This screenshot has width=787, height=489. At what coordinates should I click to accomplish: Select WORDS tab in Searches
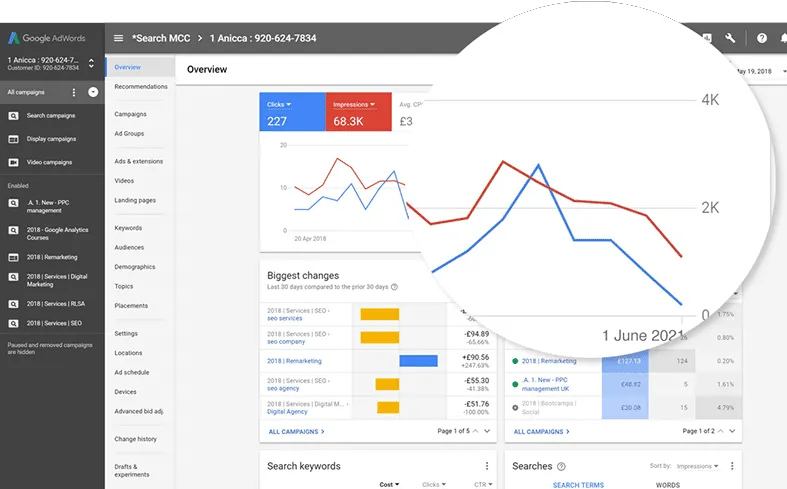click(x=668, y=485)
